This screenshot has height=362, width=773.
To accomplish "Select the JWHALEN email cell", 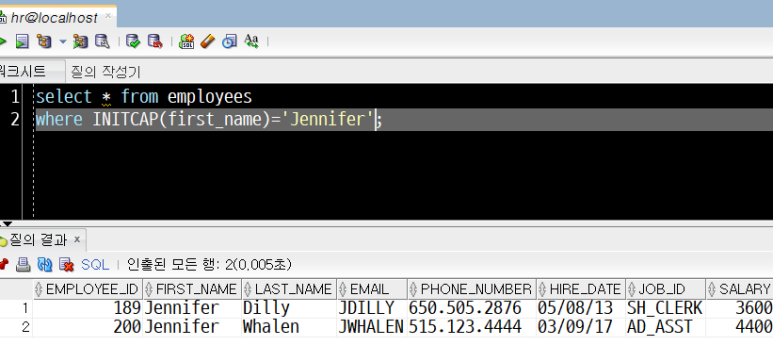I will pos(372,327).
